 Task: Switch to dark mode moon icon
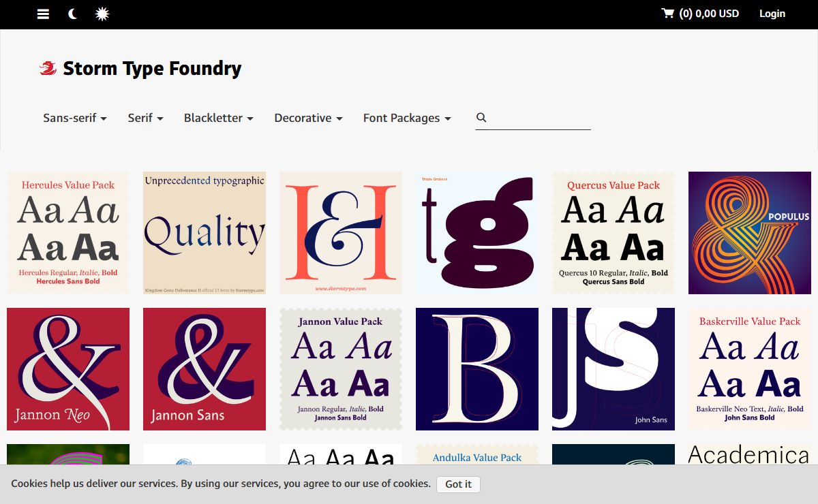click(72, 14)
